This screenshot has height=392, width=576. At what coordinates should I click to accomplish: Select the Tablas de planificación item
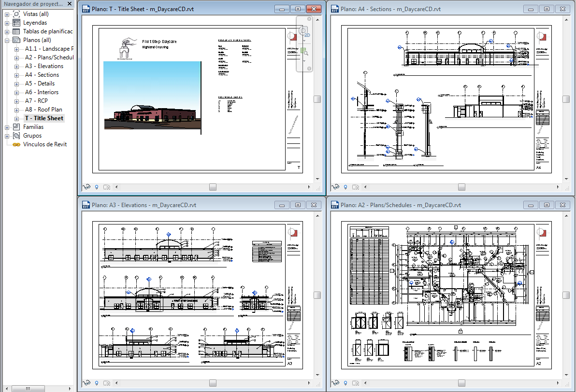pos(48,31)
